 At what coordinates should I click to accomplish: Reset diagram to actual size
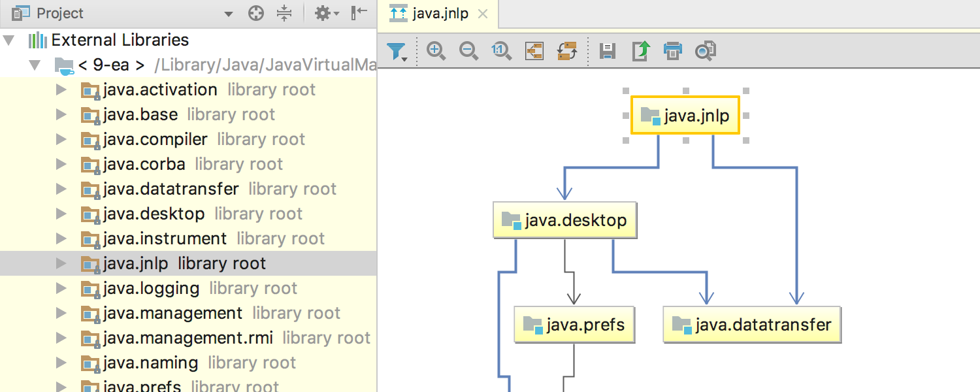[x=501, y=51]
